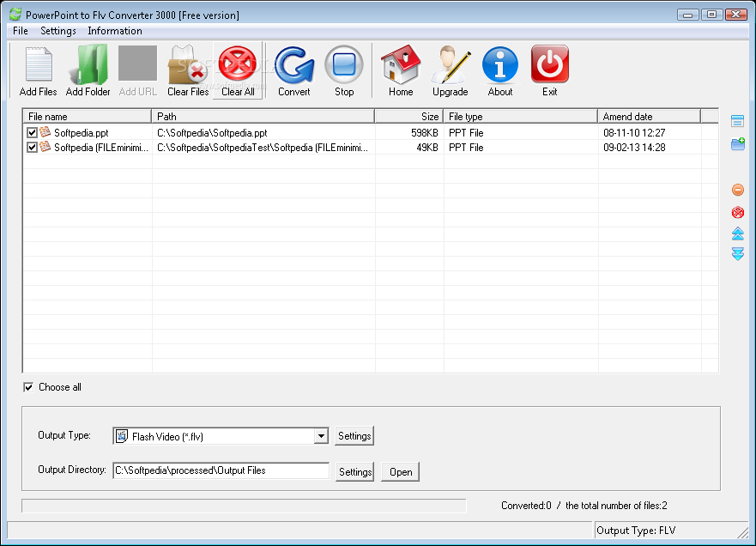Image resolution: width=756 pixels, height=546 pixels.
Task: Click the move up double-arrow icon
Action: (x=738, y=234)
